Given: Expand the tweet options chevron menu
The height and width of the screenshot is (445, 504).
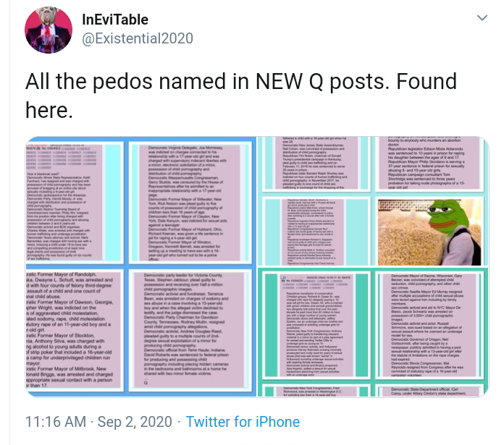Looking at the screenshot, I should [482, 17].
